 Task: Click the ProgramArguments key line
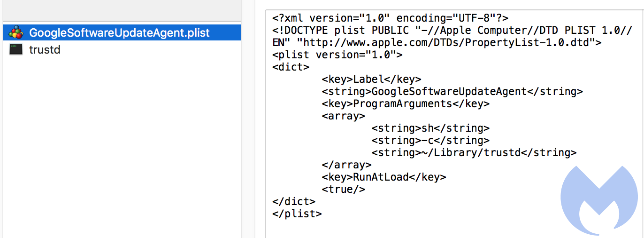(406, 104)
